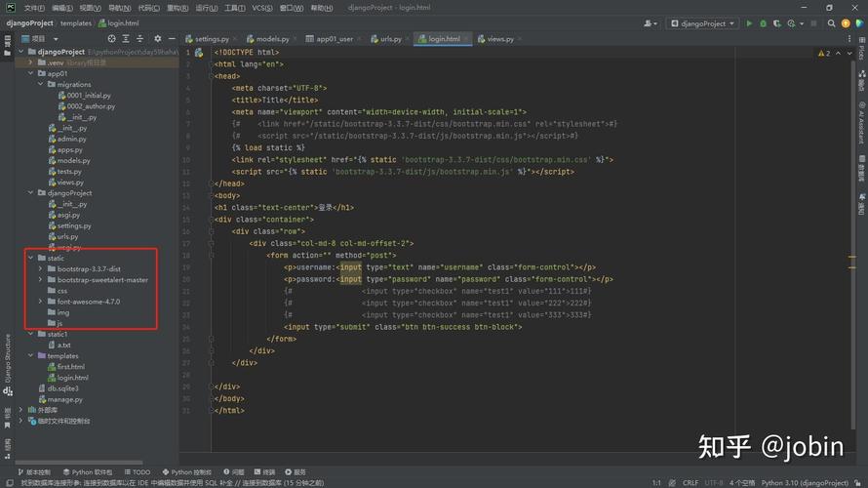Collapse the templates folder
Viewport: 868px width, 488px height.
coord(31,355)
